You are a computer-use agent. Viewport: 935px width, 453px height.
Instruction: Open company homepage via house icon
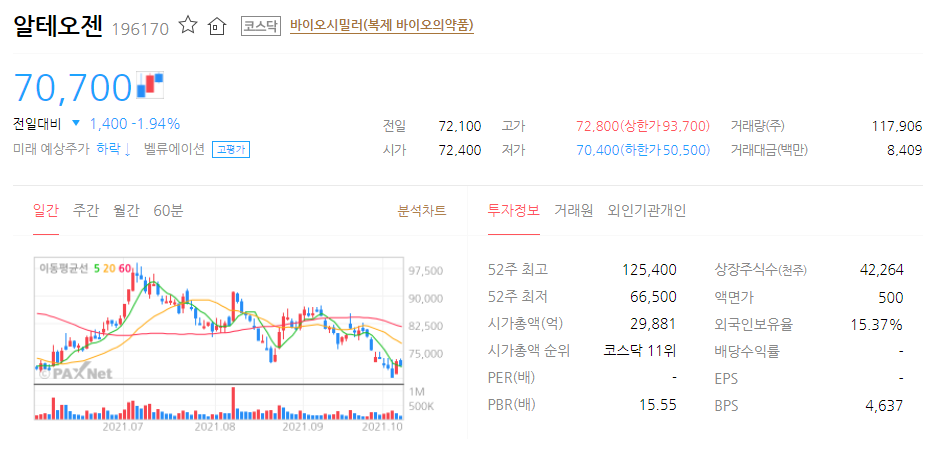coord(217,26)
